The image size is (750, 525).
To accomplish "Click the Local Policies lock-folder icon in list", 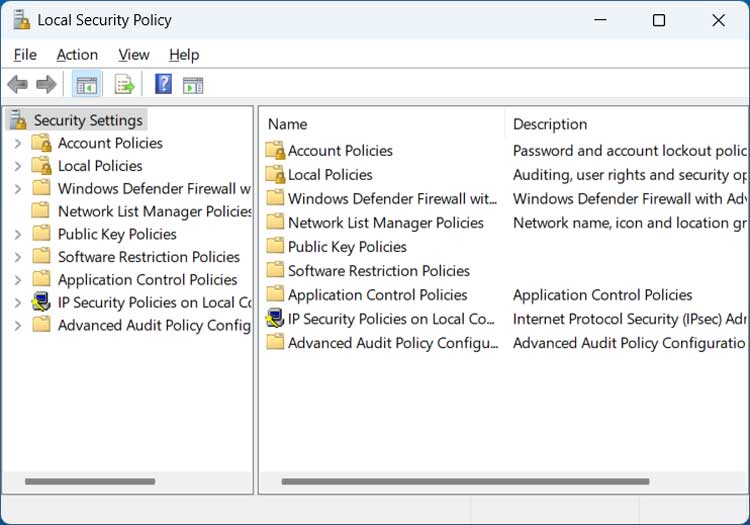I will coord(275,174).
